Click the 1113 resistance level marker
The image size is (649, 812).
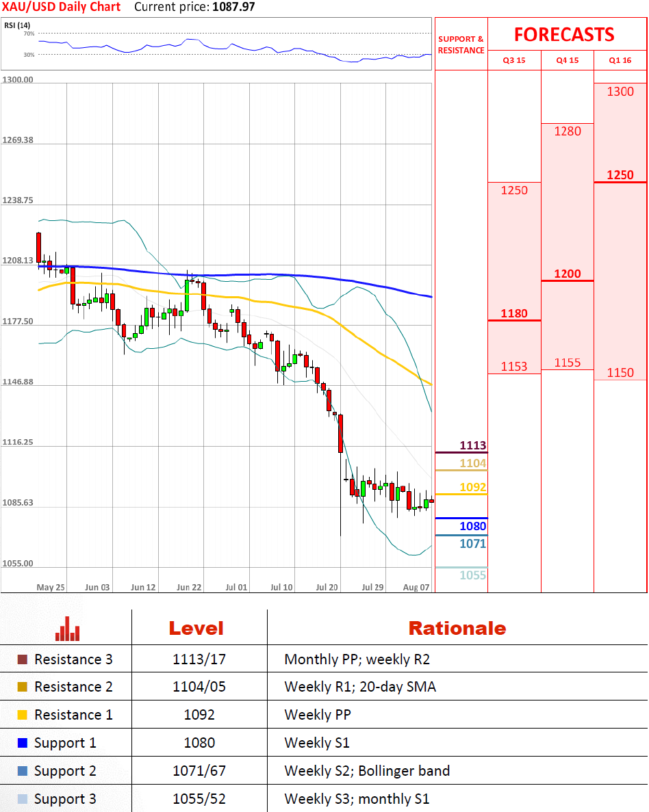click(x=473, y=445)
